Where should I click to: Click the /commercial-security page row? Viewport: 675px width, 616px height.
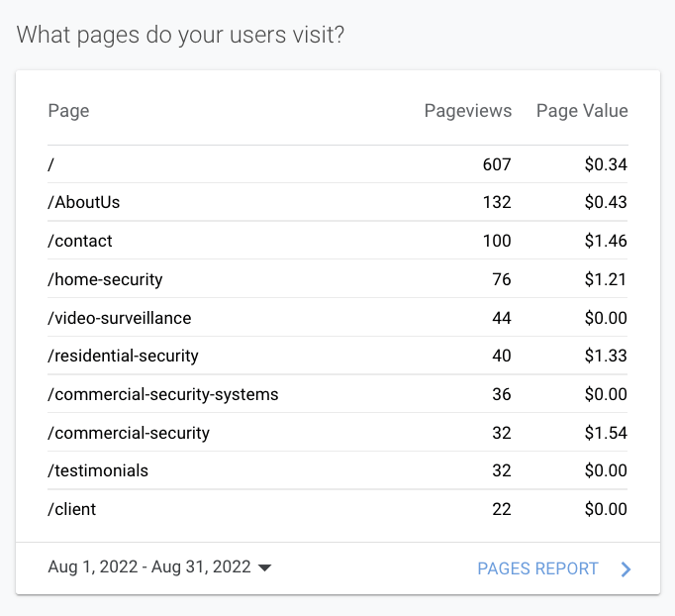click(129, 433)
